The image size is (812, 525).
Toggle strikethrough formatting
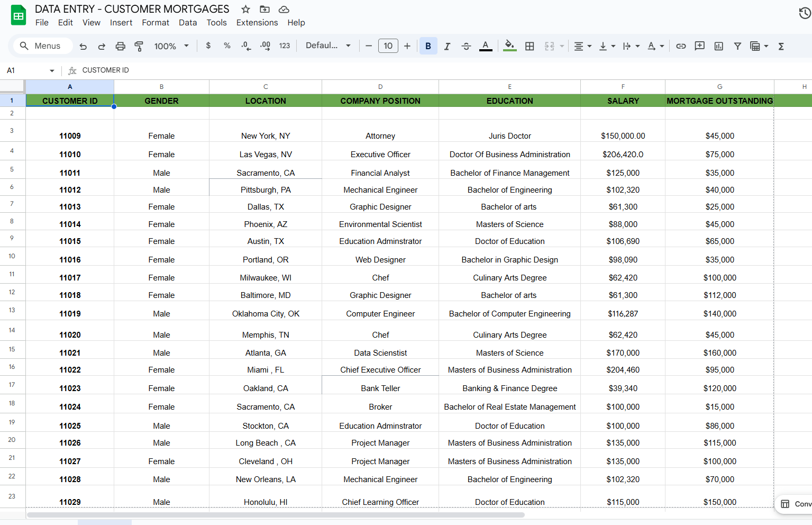click(466, 47)
